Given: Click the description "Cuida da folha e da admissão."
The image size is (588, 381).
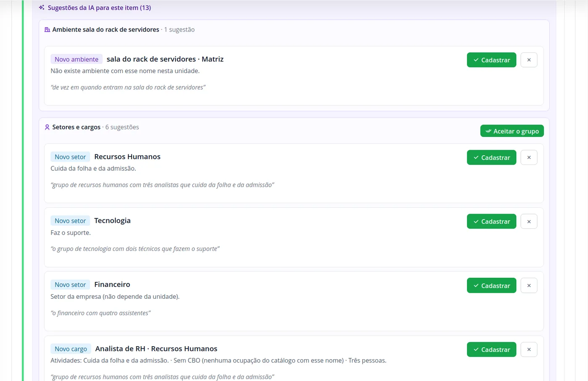Looking at the screenshot, I should pyautogui.click(x=93, y=168).
